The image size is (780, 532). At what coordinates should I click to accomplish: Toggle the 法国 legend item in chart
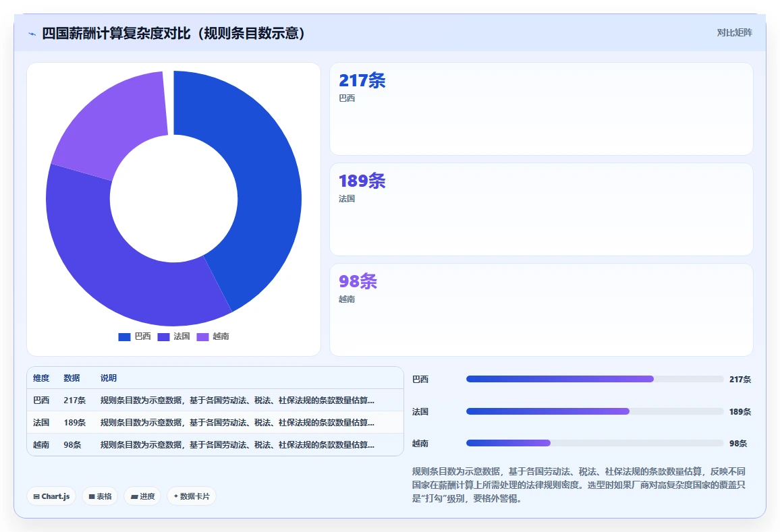coord(173,336)
